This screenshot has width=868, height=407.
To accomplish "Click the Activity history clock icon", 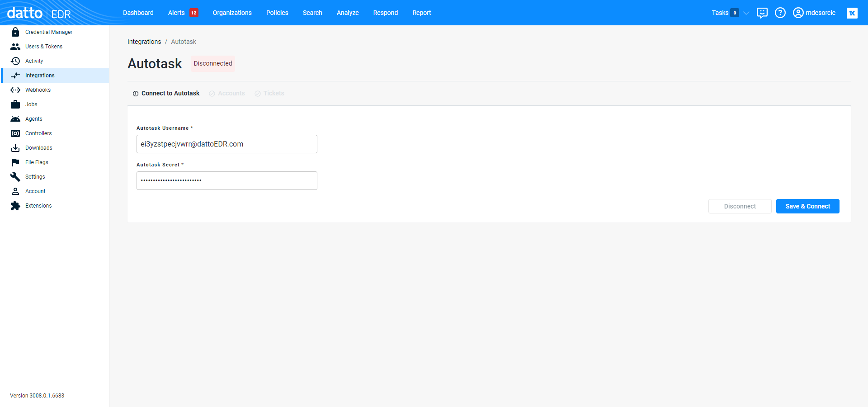I will point(15,61).
